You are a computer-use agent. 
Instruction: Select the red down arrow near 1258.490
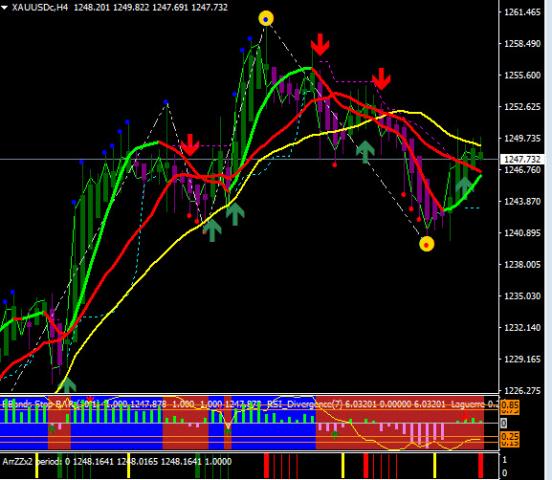tap(320, 44)
